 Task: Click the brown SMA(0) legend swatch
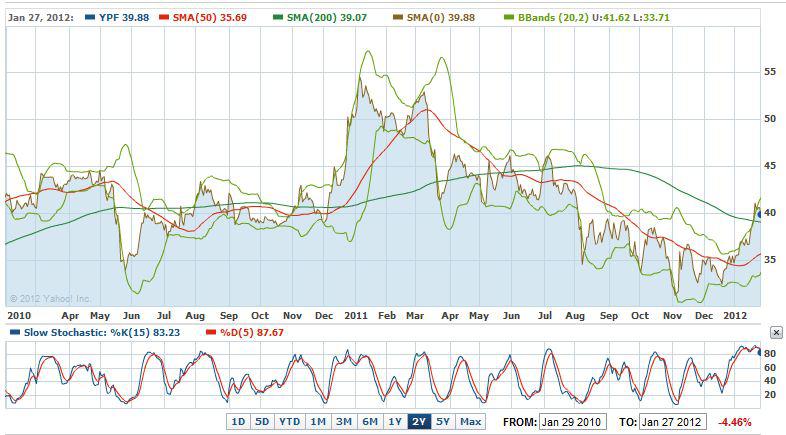398,18
